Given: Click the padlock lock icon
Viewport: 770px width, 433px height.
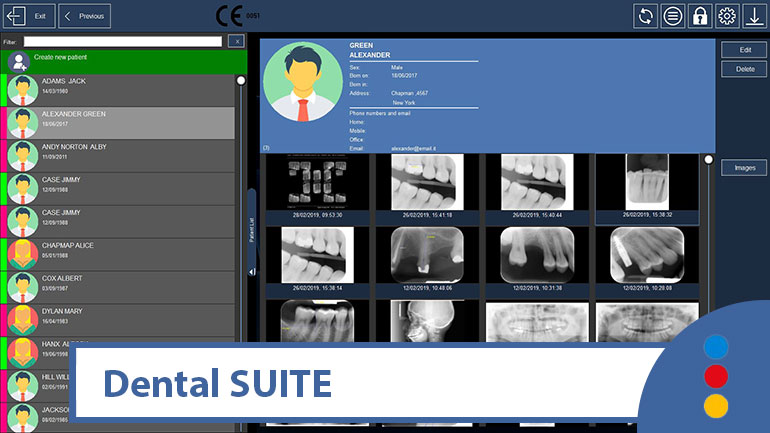Looking at the screenshot, I should (700, 16).
